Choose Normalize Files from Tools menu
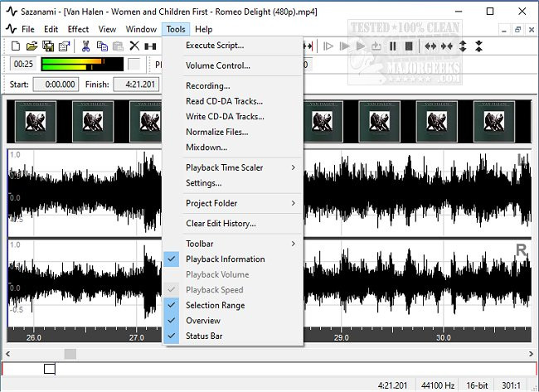The image size is (539, 392). tap(216, 132)
